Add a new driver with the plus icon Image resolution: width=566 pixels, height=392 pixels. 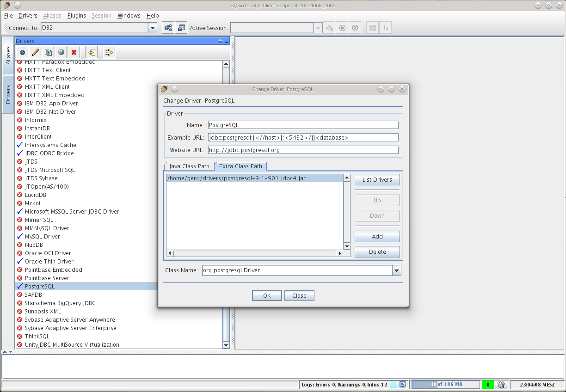point(22,52)
